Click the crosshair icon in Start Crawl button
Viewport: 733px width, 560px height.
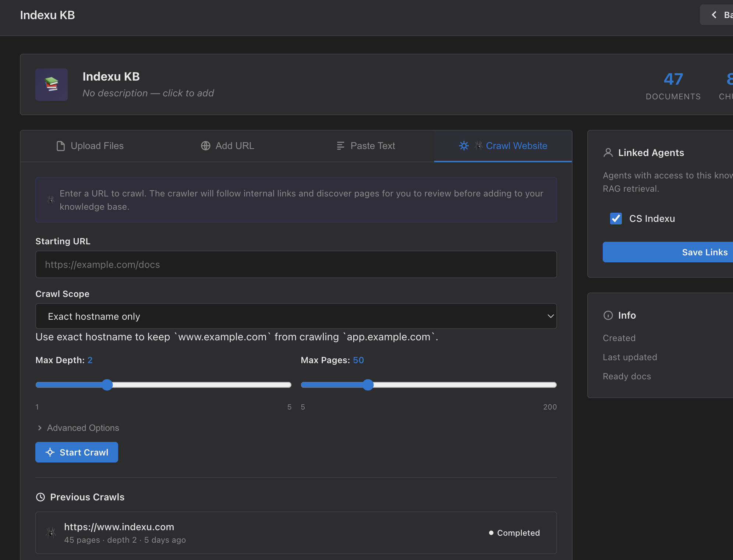50,452
